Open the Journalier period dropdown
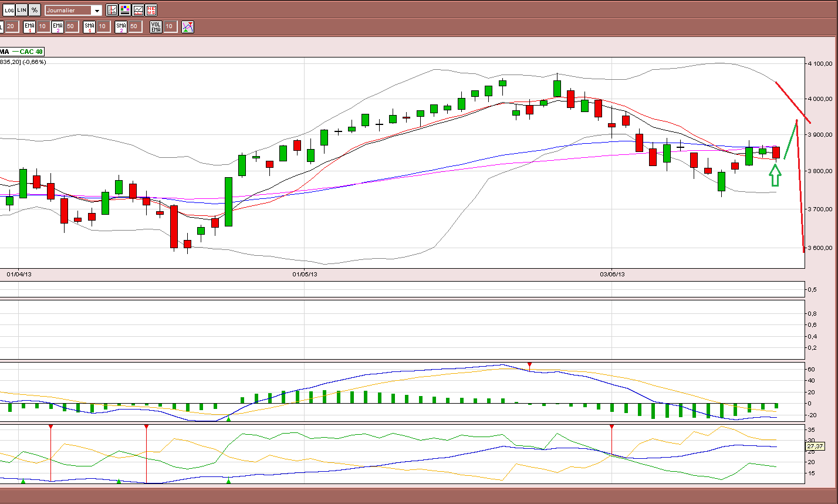Screen dimensions: 838x504 coord(73,11)
